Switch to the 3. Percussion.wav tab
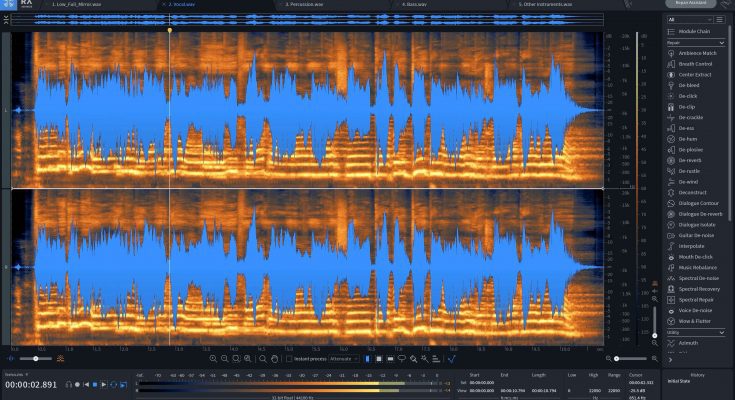Image resolution: width=735 pixels, height=400 pixels. point(303,4)
